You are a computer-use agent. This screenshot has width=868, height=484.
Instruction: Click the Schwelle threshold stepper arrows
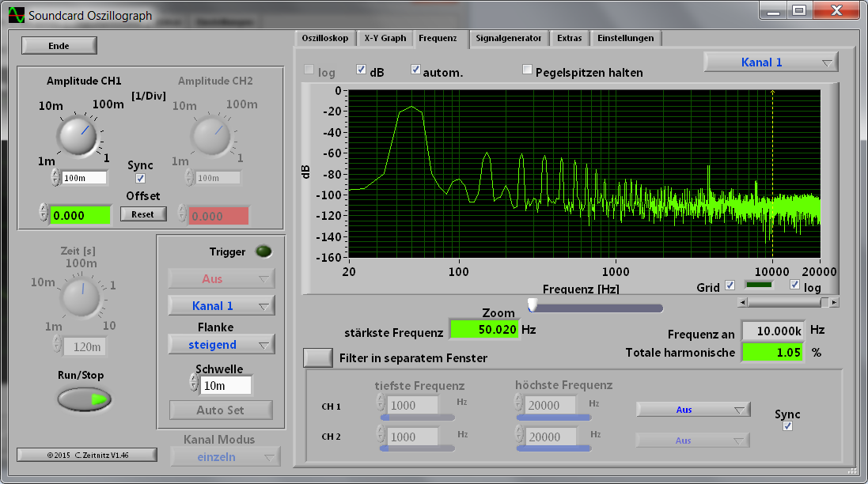[x=194, y=384]
